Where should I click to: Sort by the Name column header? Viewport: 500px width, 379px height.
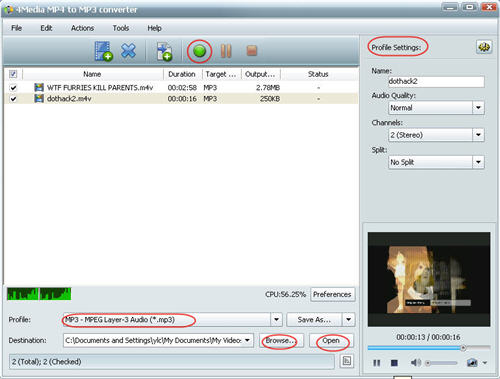pos(92,74)
